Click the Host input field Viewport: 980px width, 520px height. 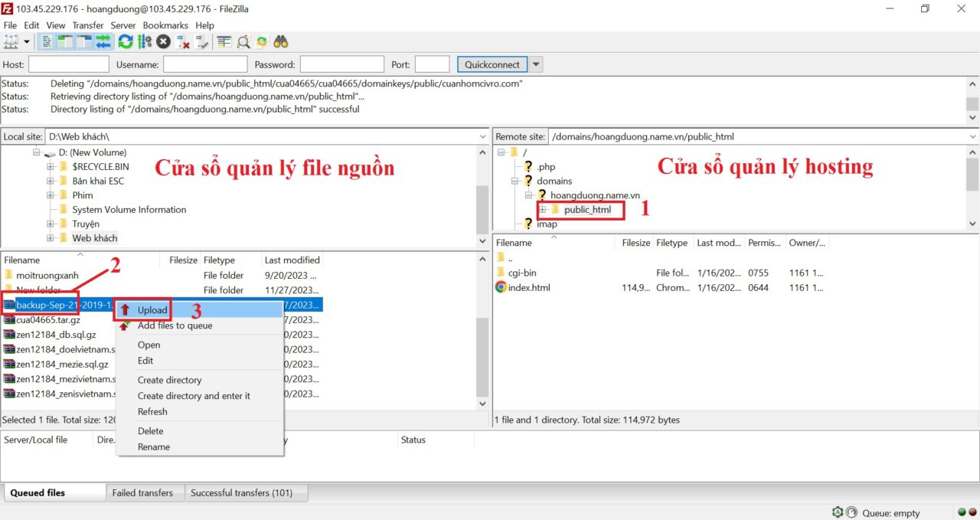[x=69, y=64]
